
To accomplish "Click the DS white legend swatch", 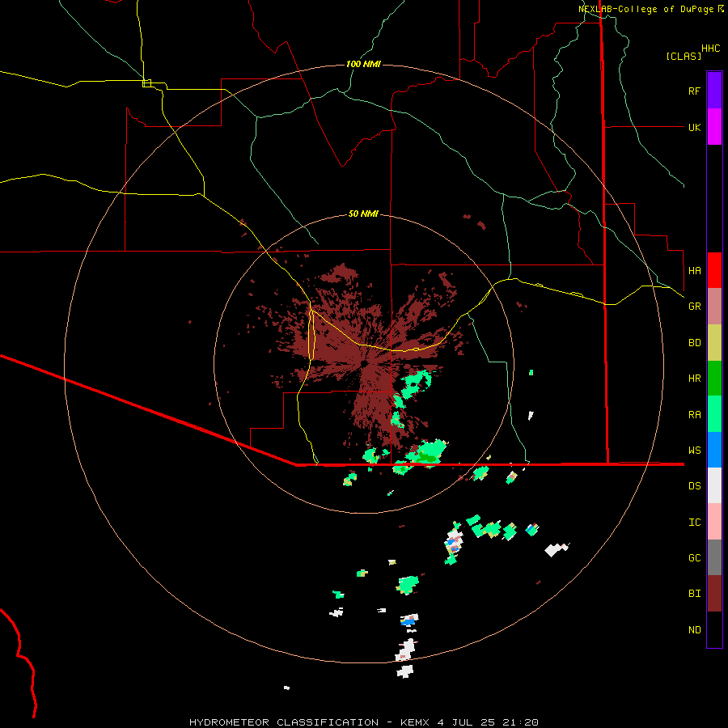I will 714,485.
